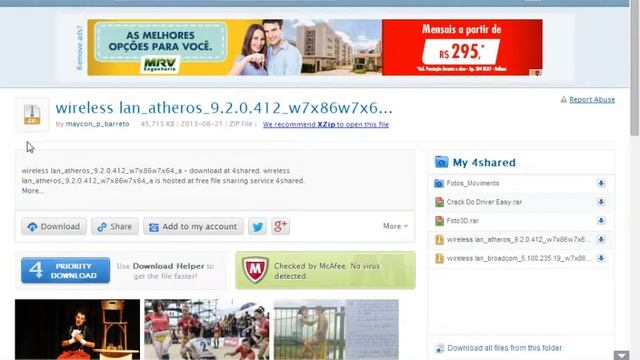Download wireless lan_atheros via sidebar arrow icon
This screenshot has height=360, width=640.
[x=601, y=240]
